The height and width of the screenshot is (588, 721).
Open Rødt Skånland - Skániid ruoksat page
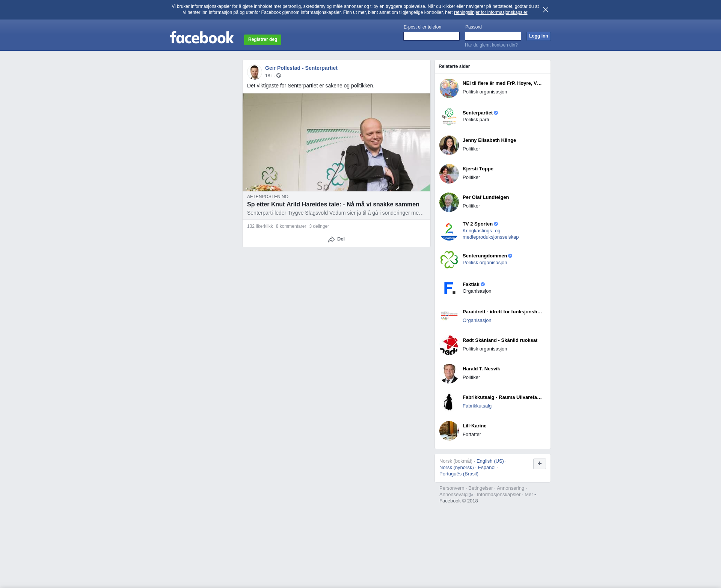[500, 340]
